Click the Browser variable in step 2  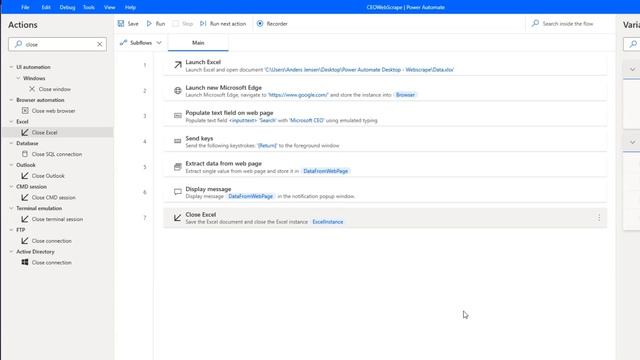[x=405, y=95]
